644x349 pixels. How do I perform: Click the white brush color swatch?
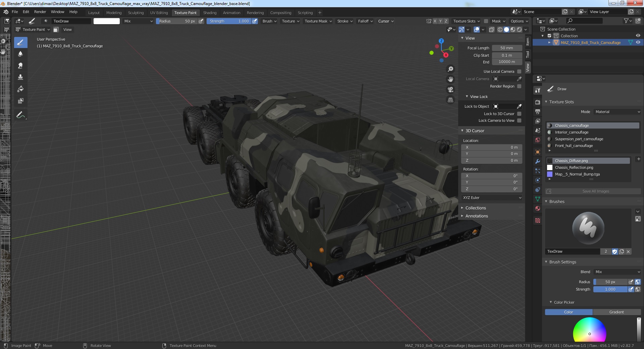pyautogui.click(x=107, y=21)
